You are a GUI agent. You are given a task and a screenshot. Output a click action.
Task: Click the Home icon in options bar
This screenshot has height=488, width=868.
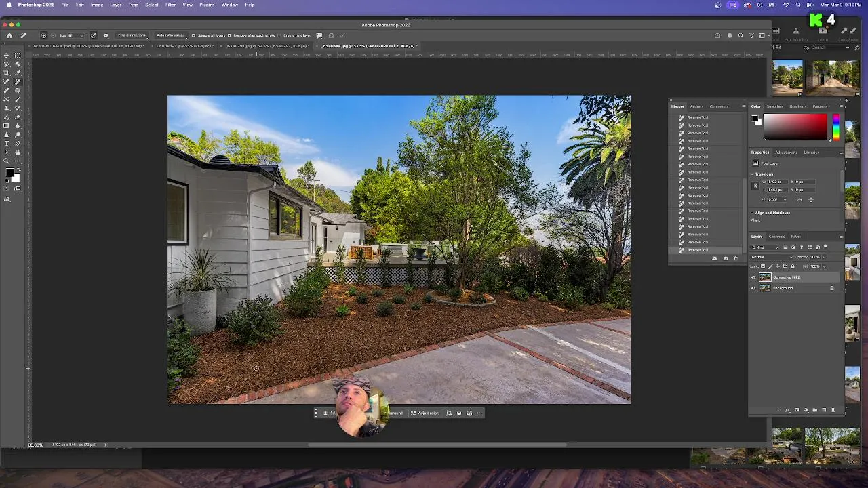[x=9, y=35]
